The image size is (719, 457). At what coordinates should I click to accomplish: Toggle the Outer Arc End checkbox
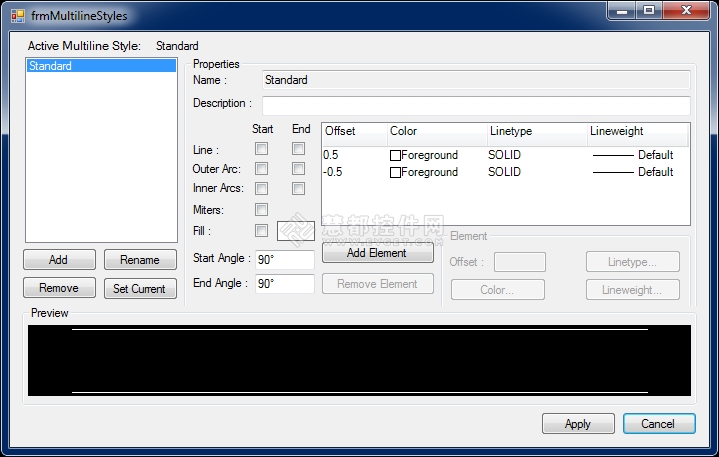(x=298, y=169)
